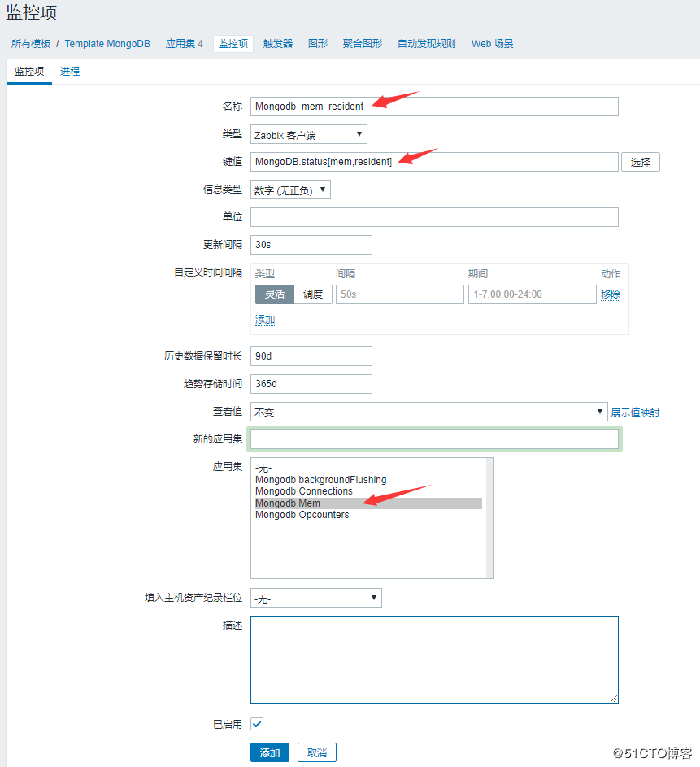
Task: Click the 应用集 list scrollbar
Action: click(x=489, y=518)
